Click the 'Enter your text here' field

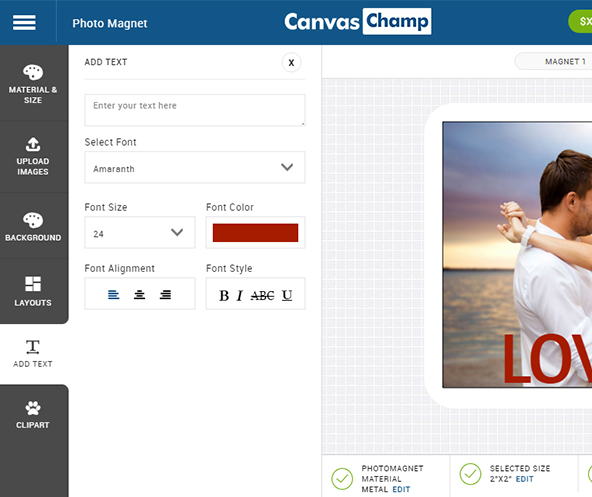[x=194, y=110]
